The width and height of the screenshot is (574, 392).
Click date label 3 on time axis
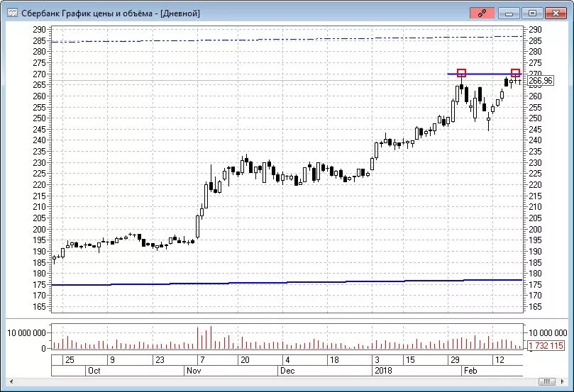tap(377, 360)
